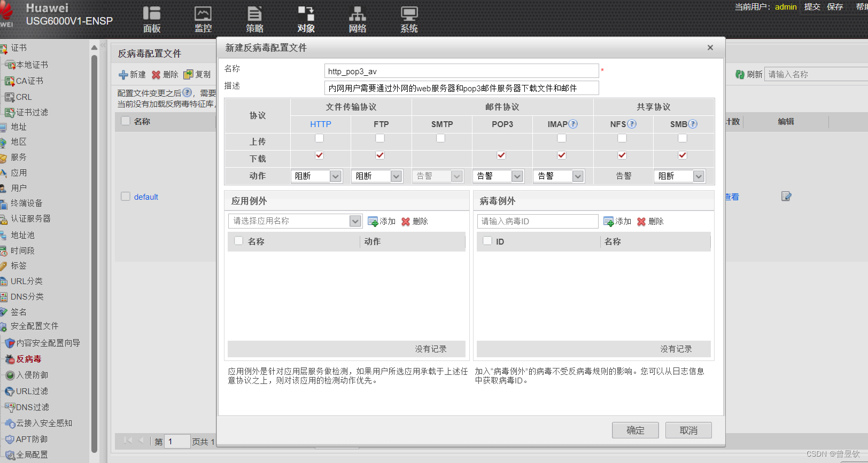Click the 复制 copy icon
The height and width of the screenshot is (463, 868).
click(x=188, y=75)
